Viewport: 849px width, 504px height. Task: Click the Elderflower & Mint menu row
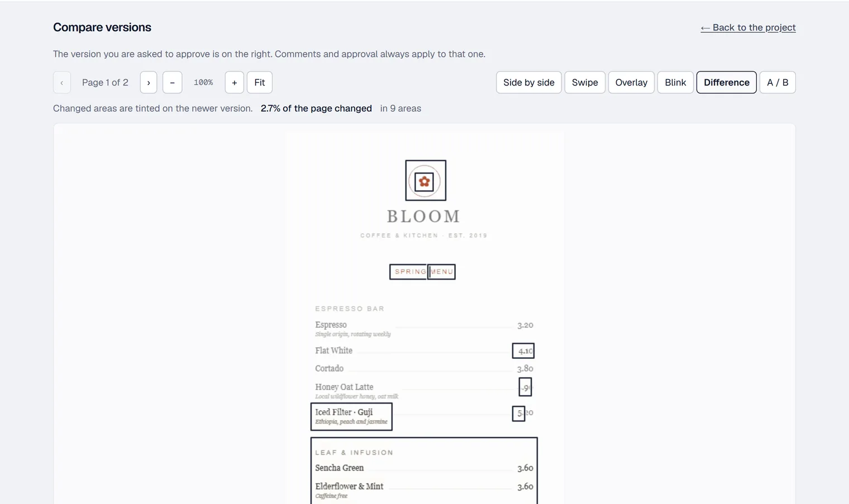[424, 489]
